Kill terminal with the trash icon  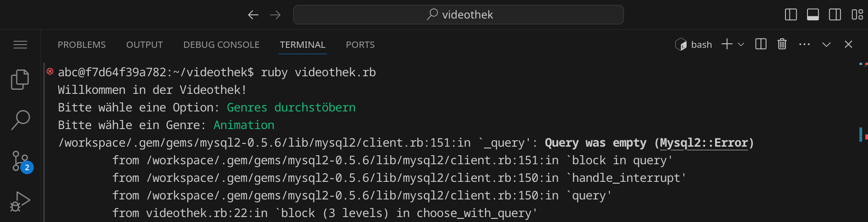(x=782, y=44)
